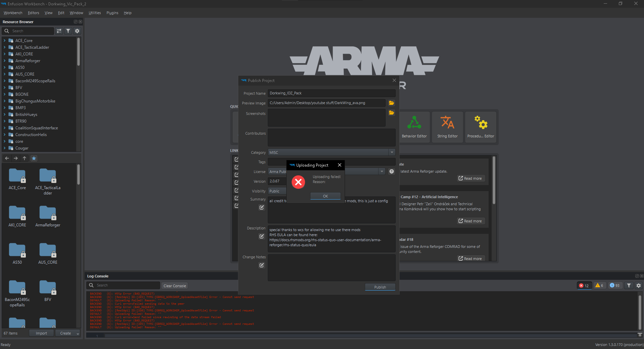Toggle the favorites star icon
This screenshot has height=349, width=644.
tap(34, 158)
